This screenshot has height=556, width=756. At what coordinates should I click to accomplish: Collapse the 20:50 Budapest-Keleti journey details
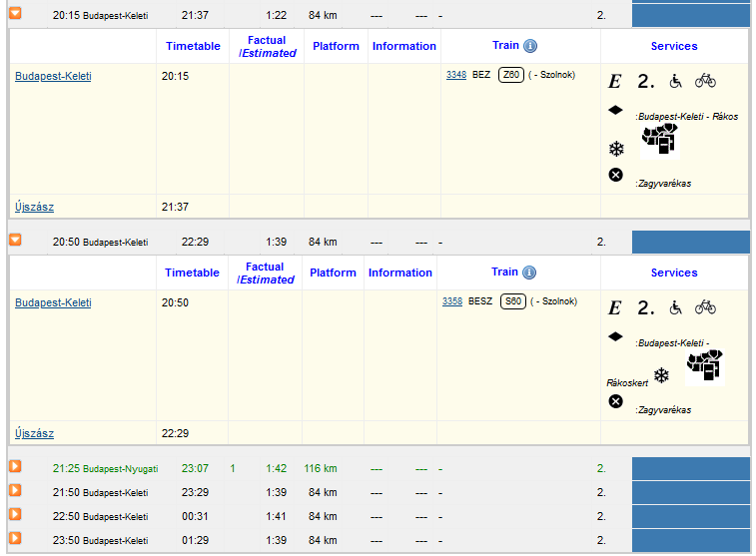[x=15, y=240]
